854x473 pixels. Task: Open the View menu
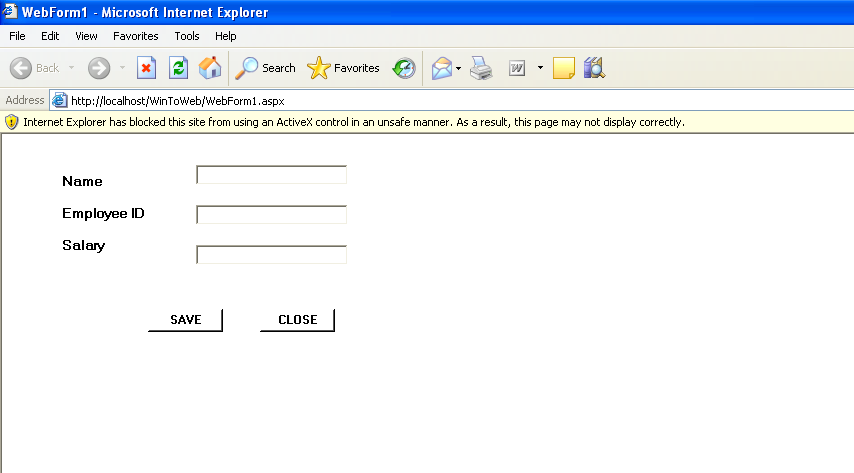tap(86, 36)
